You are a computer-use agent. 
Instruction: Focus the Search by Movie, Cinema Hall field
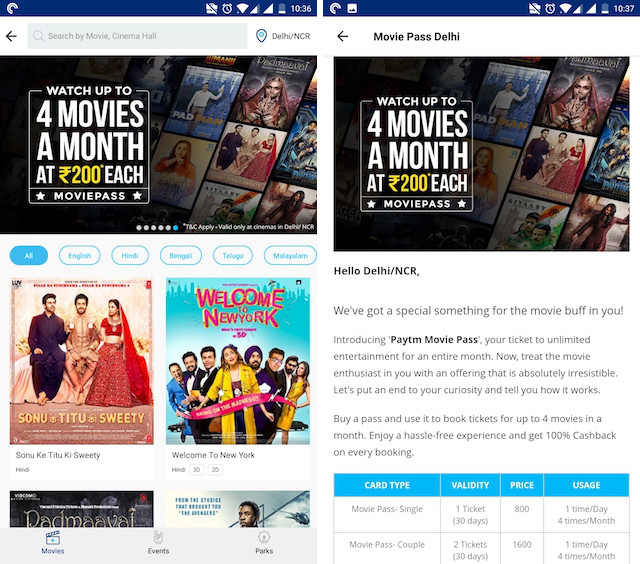[137, 36]
